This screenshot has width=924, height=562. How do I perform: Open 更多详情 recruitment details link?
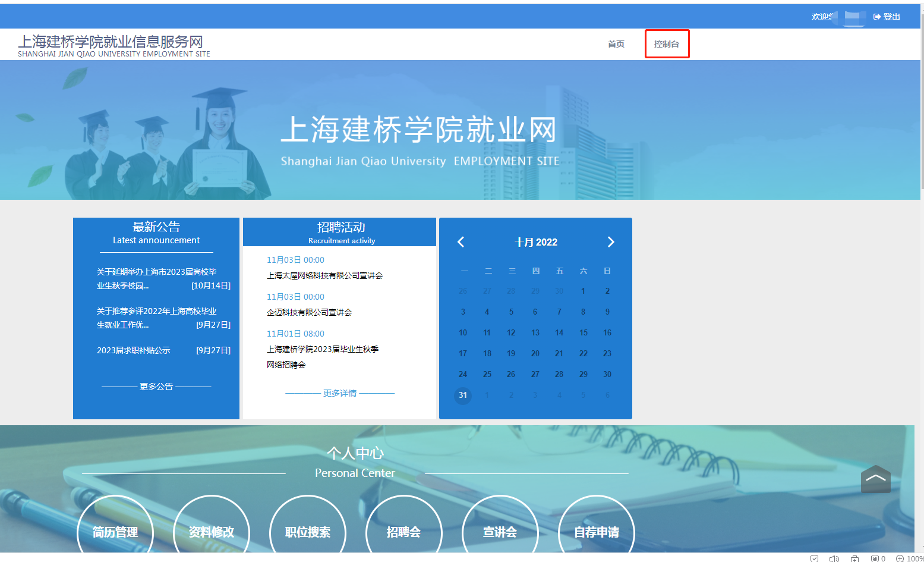[x=340, y=393]
